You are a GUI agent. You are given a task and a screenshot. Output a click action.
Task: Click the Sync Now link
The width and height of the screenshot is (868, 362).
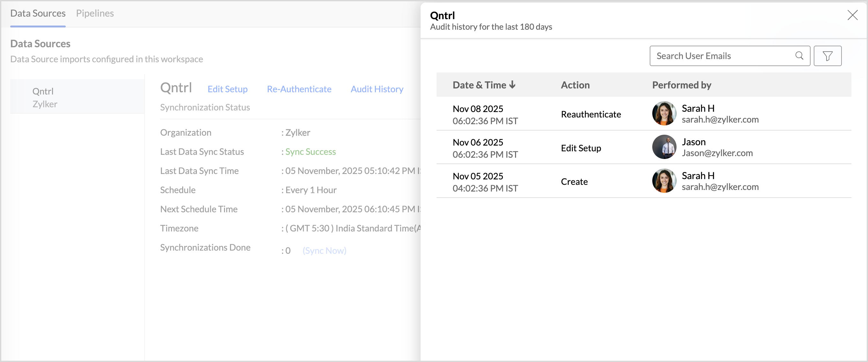click(324, 251)
